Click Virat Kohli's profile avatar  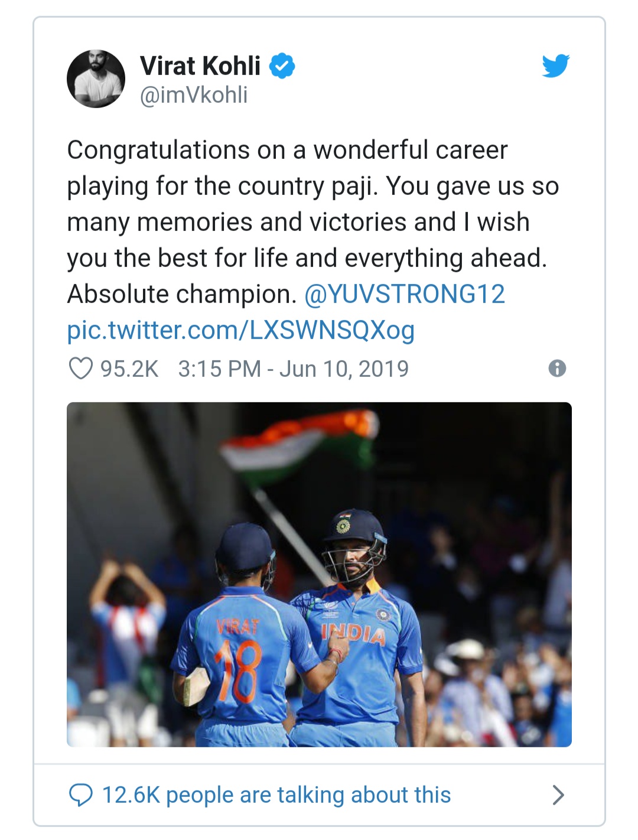96,79
